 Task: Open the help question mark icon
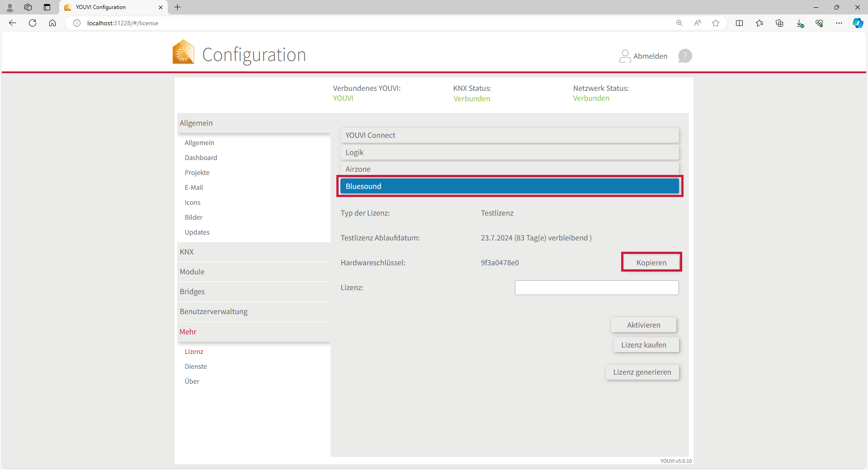tap(685, 56)
